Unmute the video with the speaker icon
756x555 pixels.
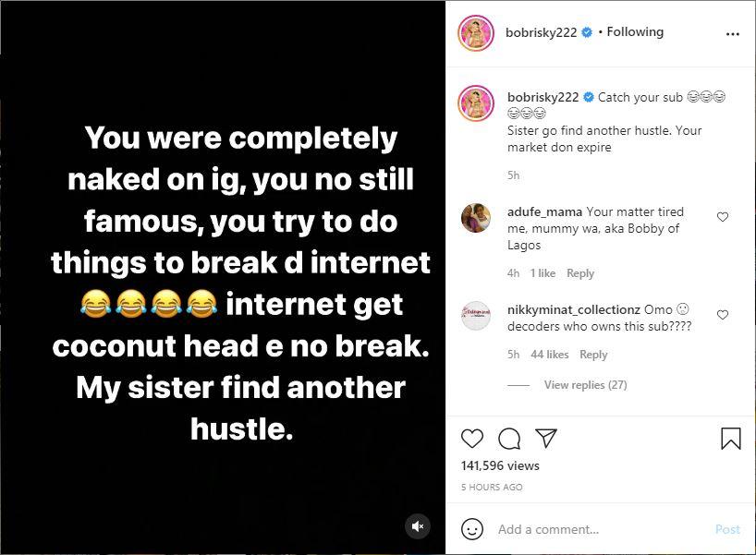point(418,526)
